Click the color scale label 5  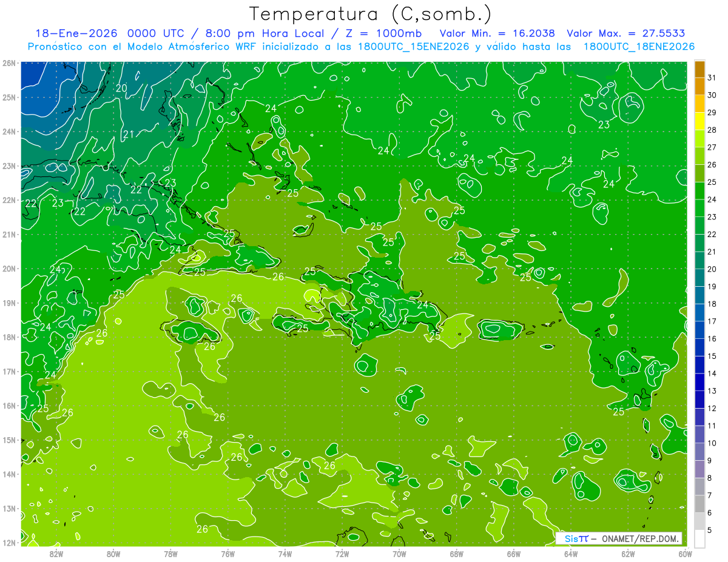pyautogui.click(x=710, y=530)
